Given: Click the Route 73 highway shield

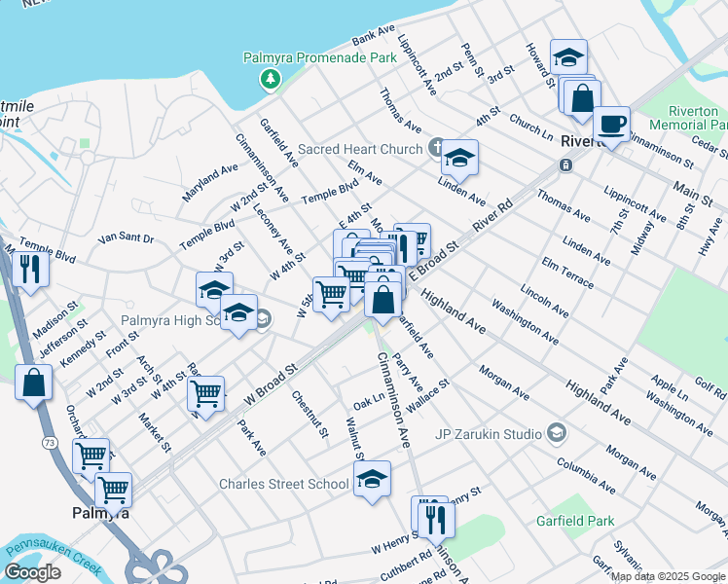Looking at the screenshot, I should click(50, 443).
